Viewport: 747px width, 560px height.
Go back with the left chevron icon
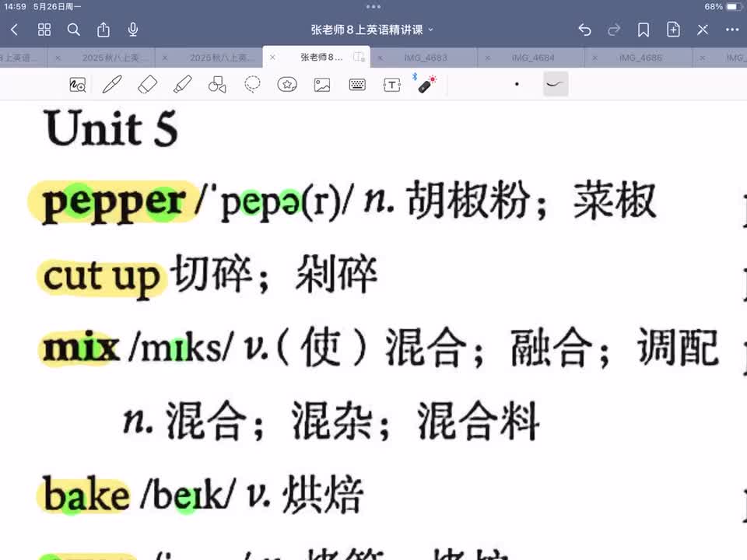coord(14,30)
